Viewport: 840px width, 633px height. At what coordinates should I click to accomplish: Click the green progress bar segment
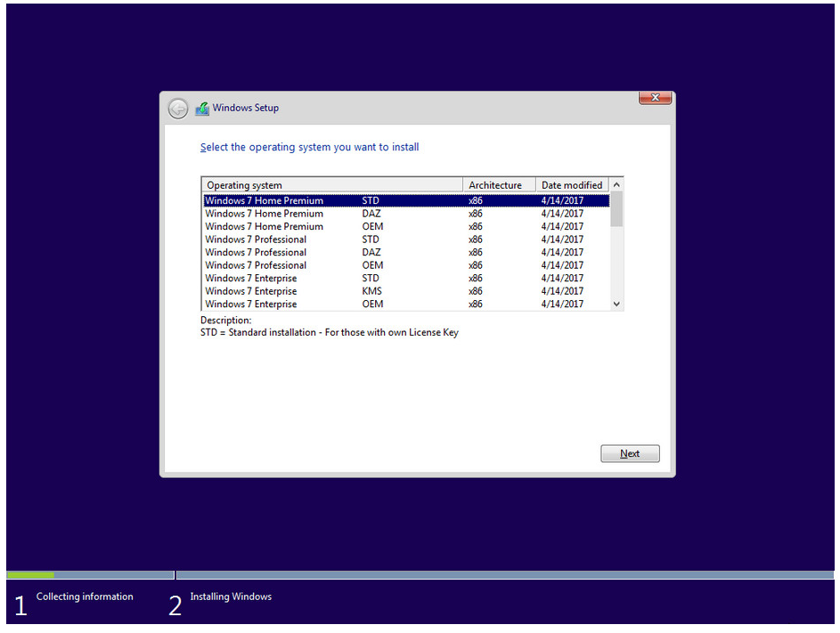pyautogui.click(x=31, y=575)
